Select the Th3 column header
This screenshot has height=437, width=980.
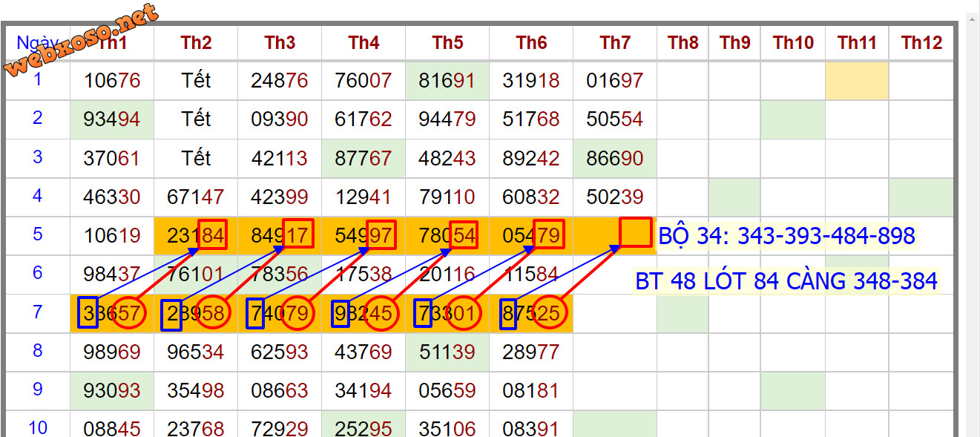pos(280,43)
